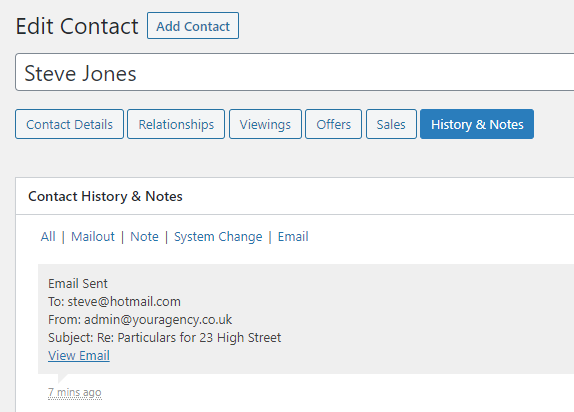Show only Note entries

point(144,237)
